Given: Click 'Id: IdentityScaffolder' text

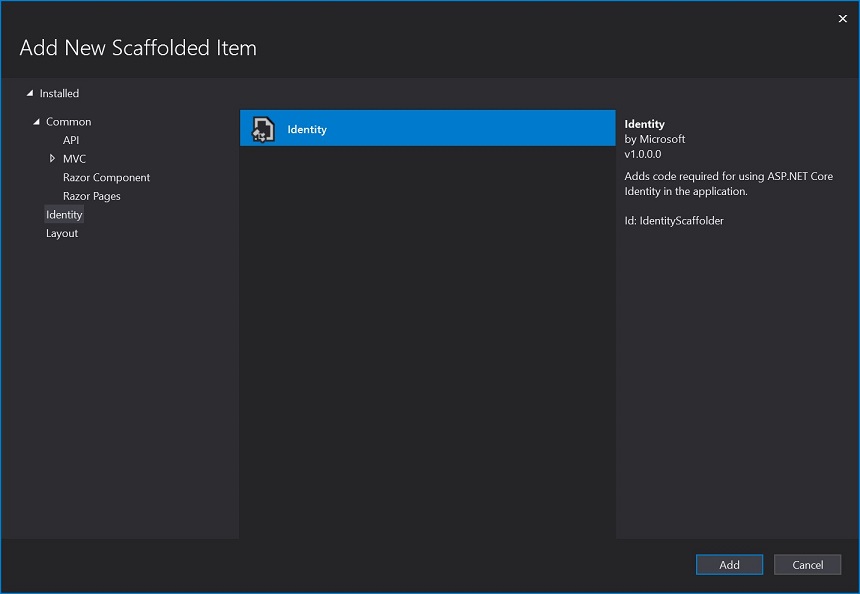Looking at the screenshot, I should point(674,221).
